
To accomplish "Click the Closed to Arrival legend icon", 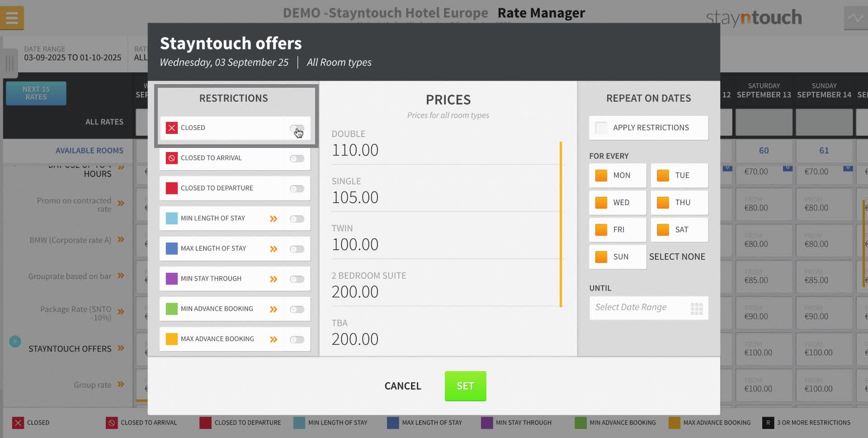I will tap(111, 423).
